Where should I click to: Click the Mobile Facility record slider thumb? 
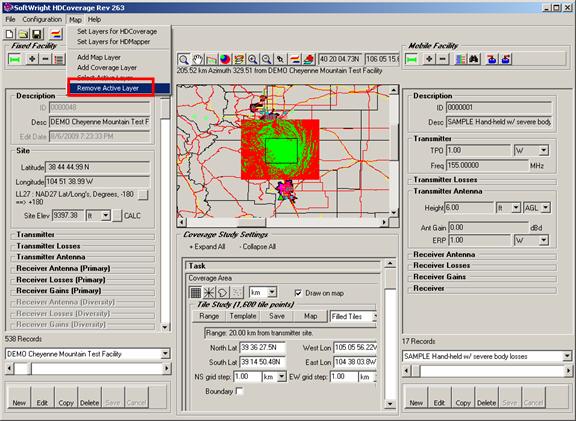[416, 371]
